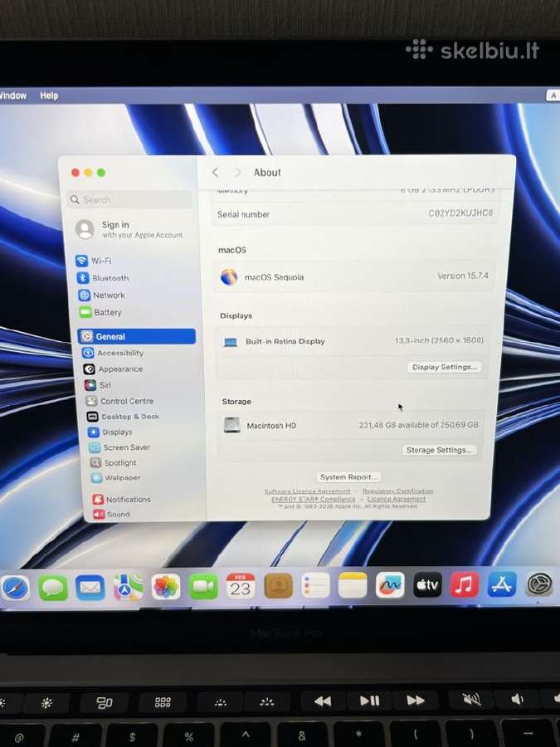Open Notifications settings
This screenshot has height=747, width=560.
pos(121,500)
